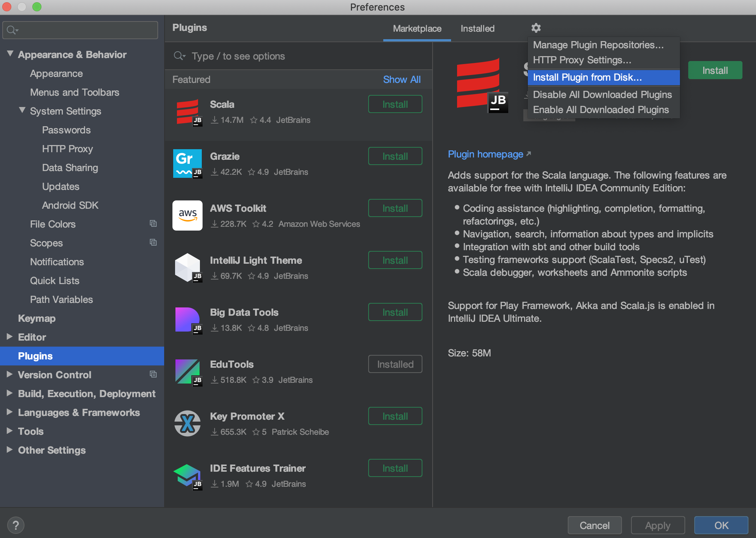Image resolution: width=756 pixels, height=538 pixels.
Task: Install the AWS Toolkit plugin
Action: [x=395, y=208]
